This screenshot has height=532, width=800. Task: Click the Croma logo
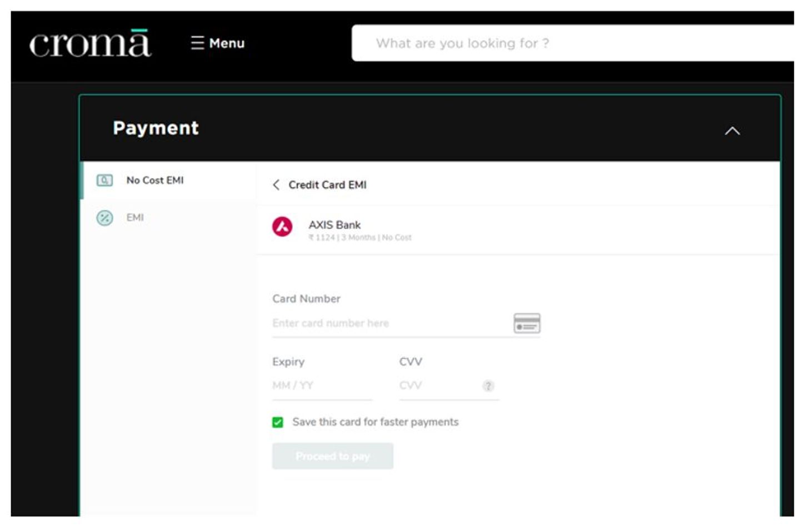89,43
